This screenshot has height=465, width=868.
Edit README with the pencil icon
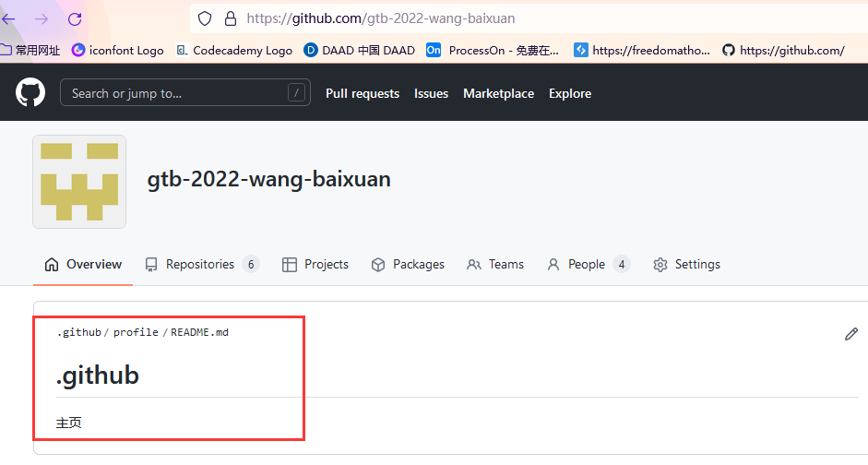(x=851, y=334)
